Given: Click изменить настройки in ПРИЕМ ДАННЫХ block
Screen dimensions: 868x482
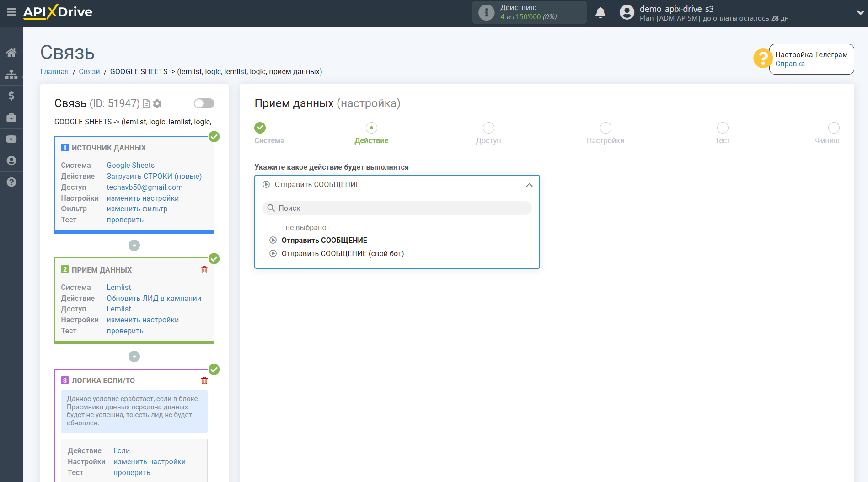Looking at the screenshot, I should point(143,320).
